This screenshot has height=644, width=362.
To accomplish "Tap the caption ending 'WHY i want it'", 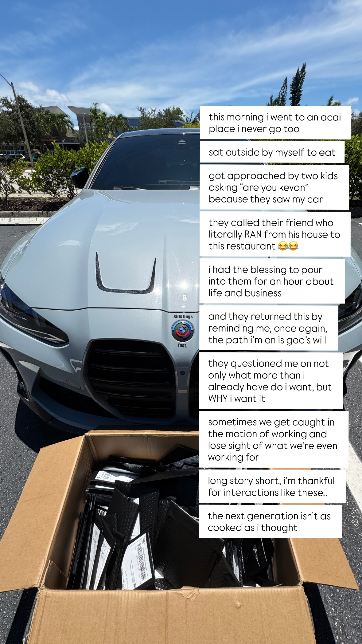I will tap(271, 381).
